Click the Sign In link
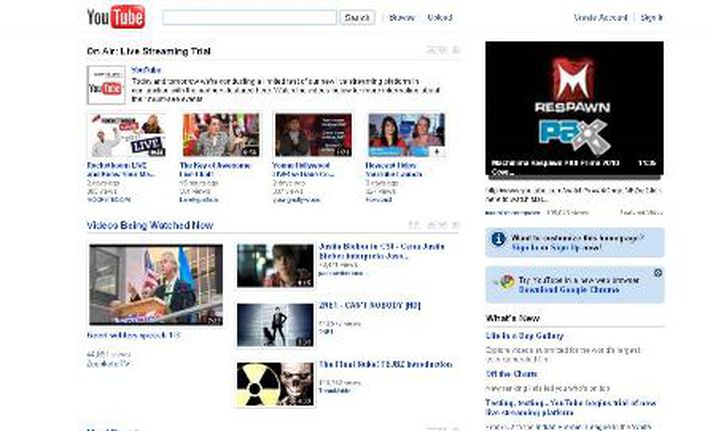Image resolution: width=713 pixels, height=431 pixels. (x=652, y=18)
